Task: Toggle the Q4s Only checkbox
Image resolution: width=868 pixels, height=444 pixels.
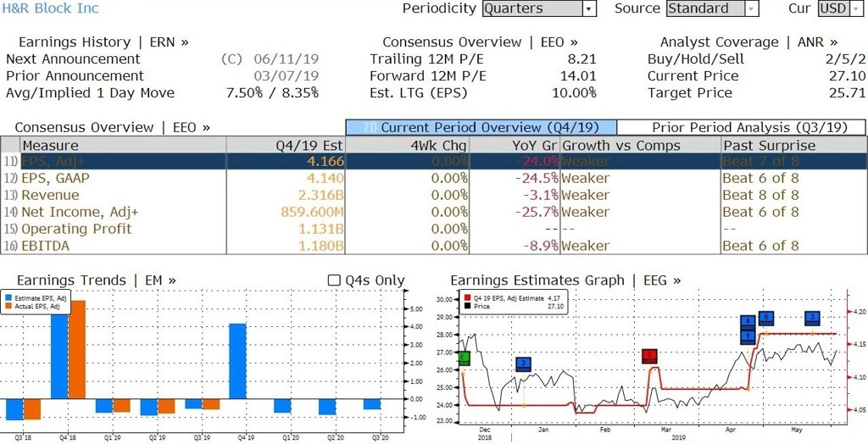Action: 334,280
